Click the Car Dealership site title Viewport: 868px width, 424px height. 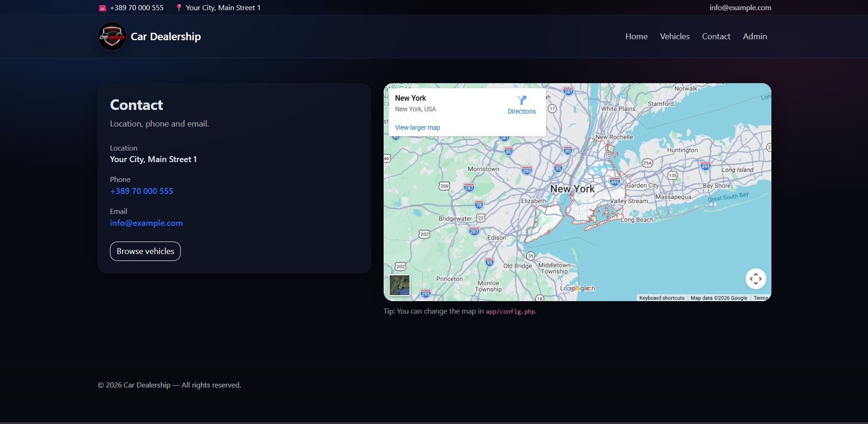(165, 36)
